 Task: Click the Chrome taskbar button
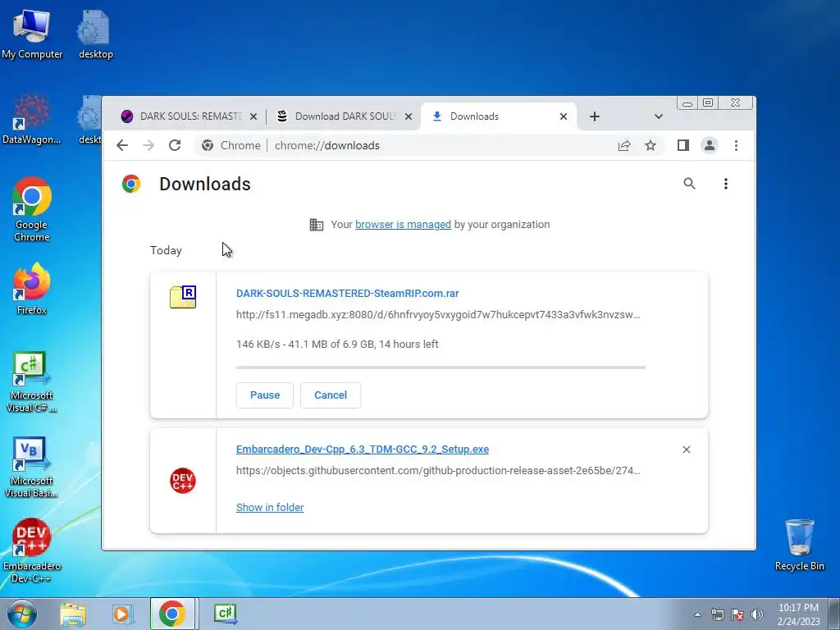tap(172, 614)
